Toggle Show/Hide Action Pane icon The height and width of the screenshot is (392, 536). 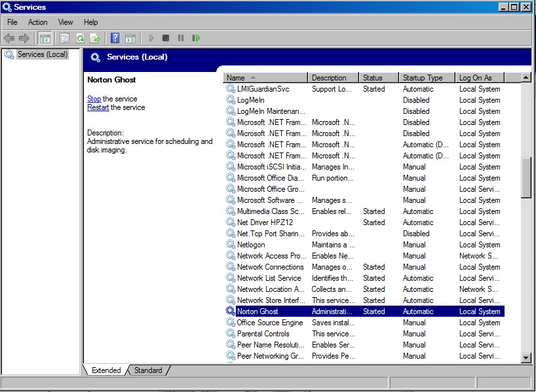[x=130, y=38]
